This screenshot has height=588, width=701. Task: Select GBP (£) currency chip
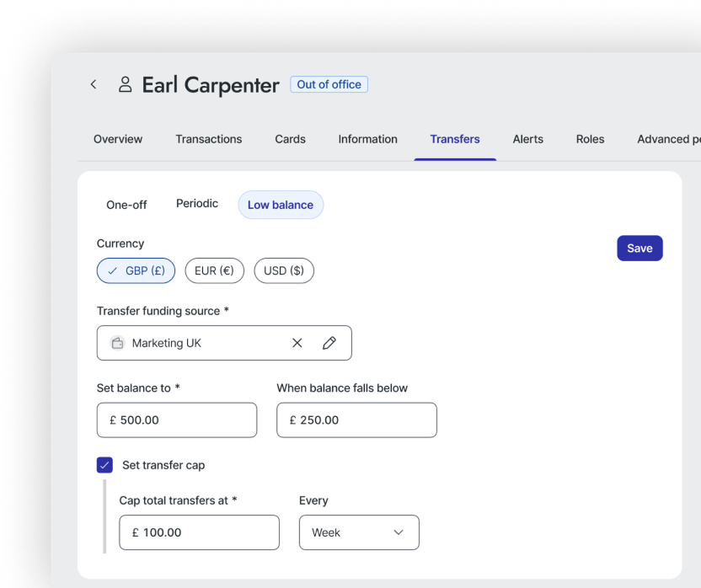136,270
